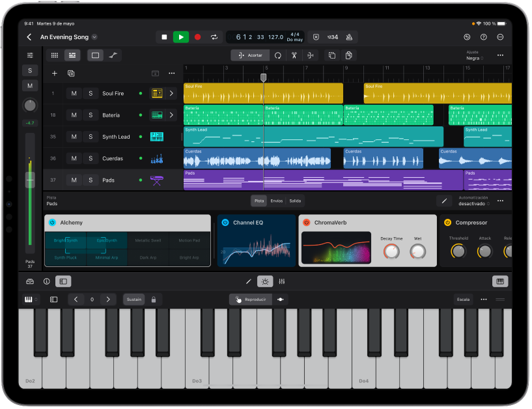Enable cycle loop mode in the toolbar
Viewport: 532px width, 409px height.
(x=214, y=37)
